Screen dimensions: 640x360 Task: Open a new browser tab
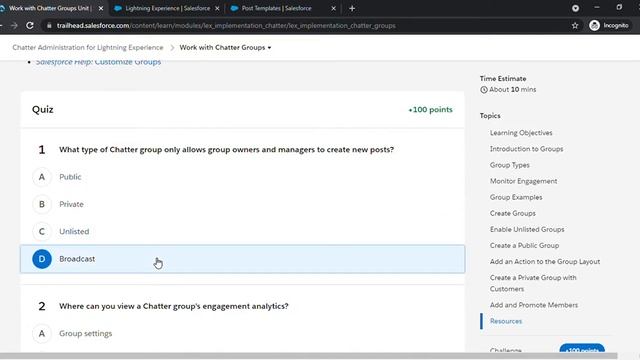352,8
